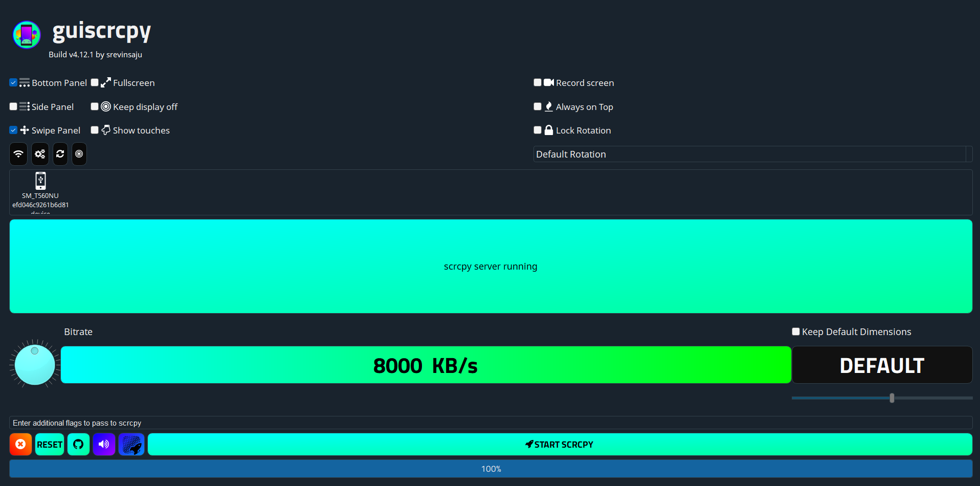Enable the Show touches checkbox
The width and height of the screenshot is (980, 486).
pyautogui.click(x=95, y=130)
